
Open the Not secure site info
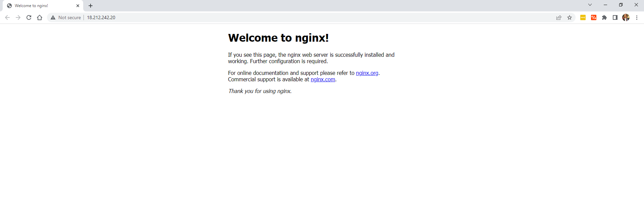point(66,17)
